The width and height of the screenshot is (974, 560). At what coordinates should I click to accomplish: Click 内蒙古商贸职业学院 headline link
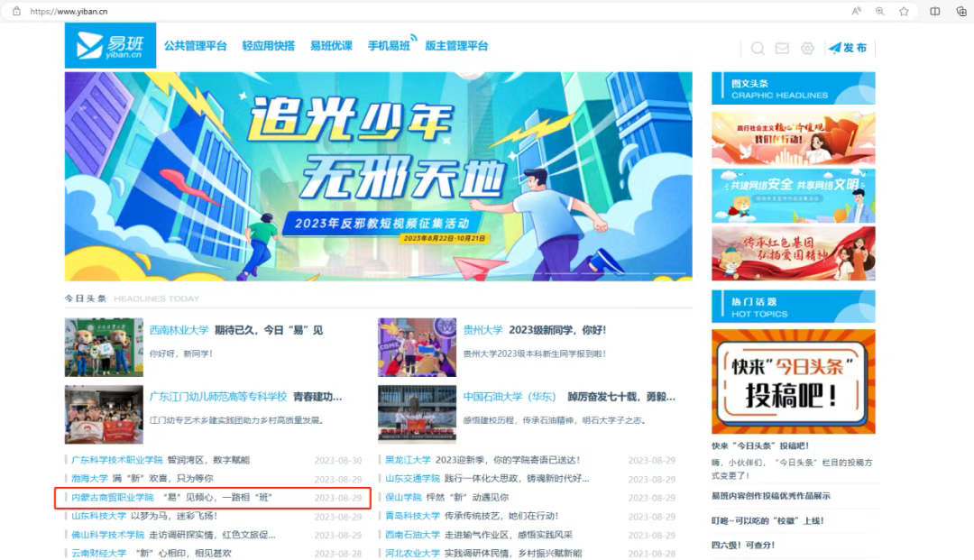(113, 497)
